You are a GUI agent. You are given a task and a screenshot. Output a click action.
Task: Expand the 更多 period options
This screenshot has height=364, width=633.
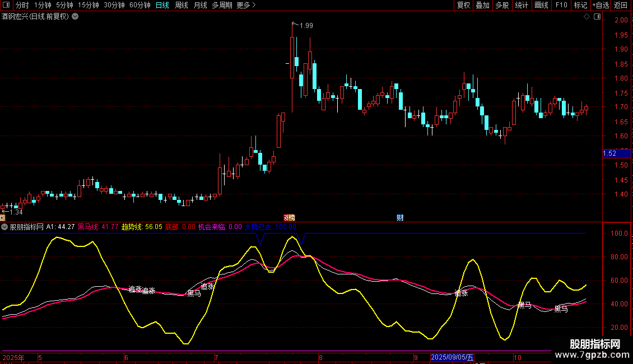coord(246,6)
